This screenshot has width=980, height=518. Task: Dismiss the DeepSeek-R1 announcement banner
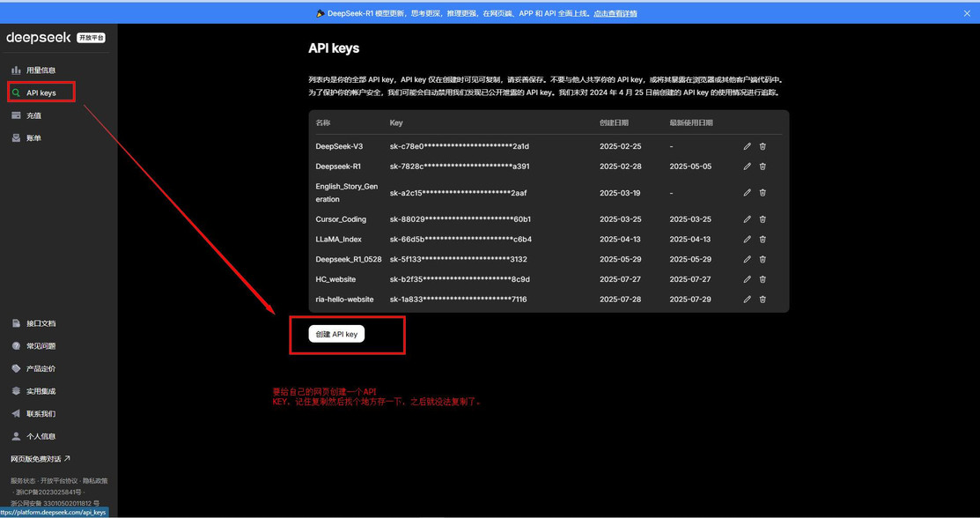[x=967, y=13]
